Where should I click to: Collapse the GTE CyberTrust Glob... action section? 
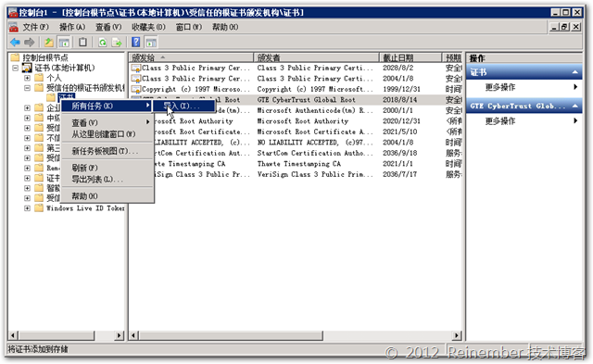[x=575, y=107]
